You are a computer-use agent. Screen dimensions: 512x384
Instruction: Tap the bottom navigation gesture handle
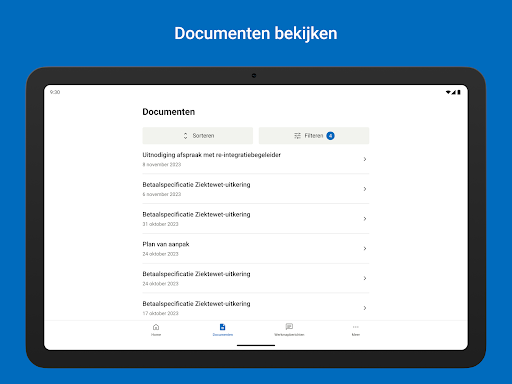(x=256, y=345)
